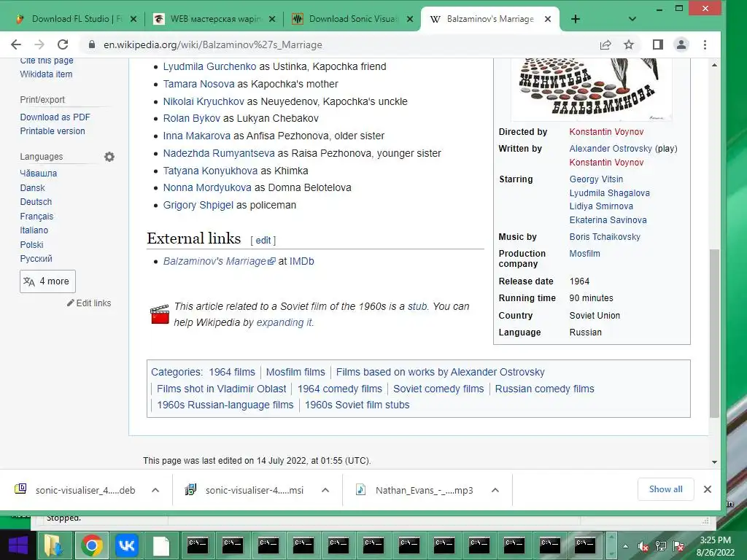The height and width of the screenshot is (560, 747).
Task: Click the address bar URL
Action: [213, 44]
